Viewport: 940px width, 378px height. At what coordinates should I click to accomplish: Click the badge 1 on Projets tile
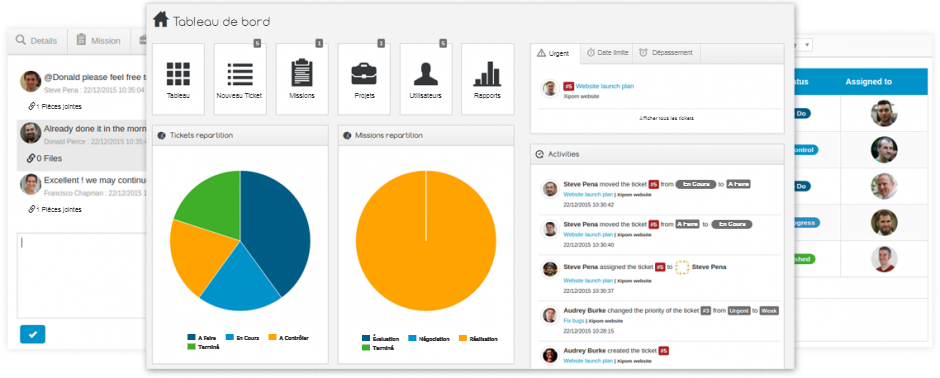pos(381,43)
